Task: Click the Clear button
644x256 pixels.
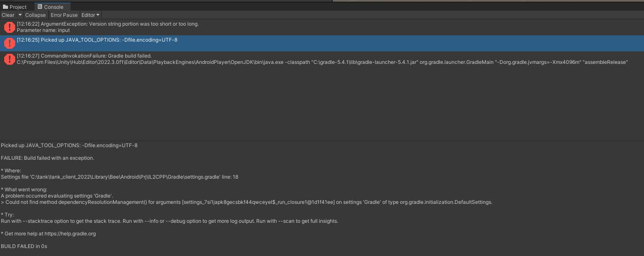Action: (8, 15)
